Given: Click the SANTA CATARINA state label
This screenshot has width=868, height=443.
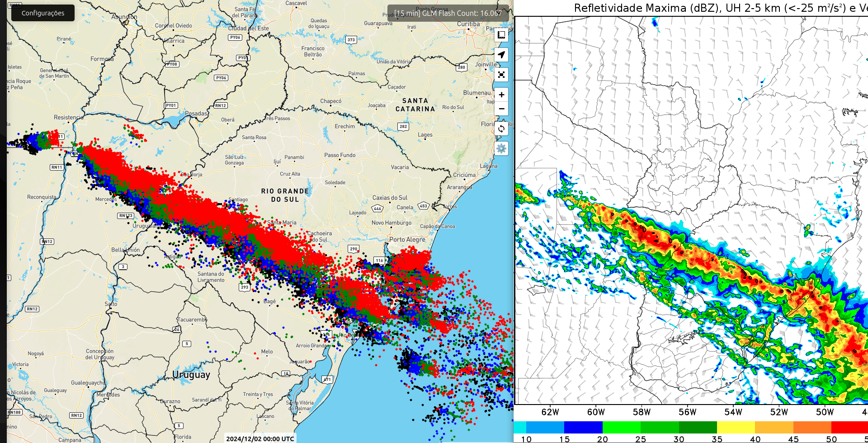Looking at the screenshot, I should (415, 105).
